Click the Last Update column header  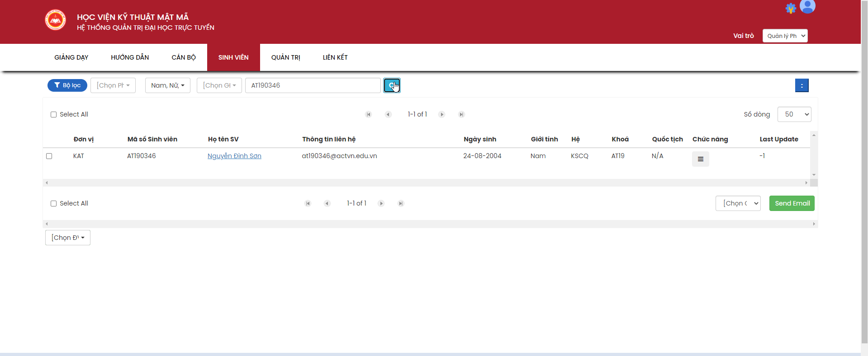(779, 139)
